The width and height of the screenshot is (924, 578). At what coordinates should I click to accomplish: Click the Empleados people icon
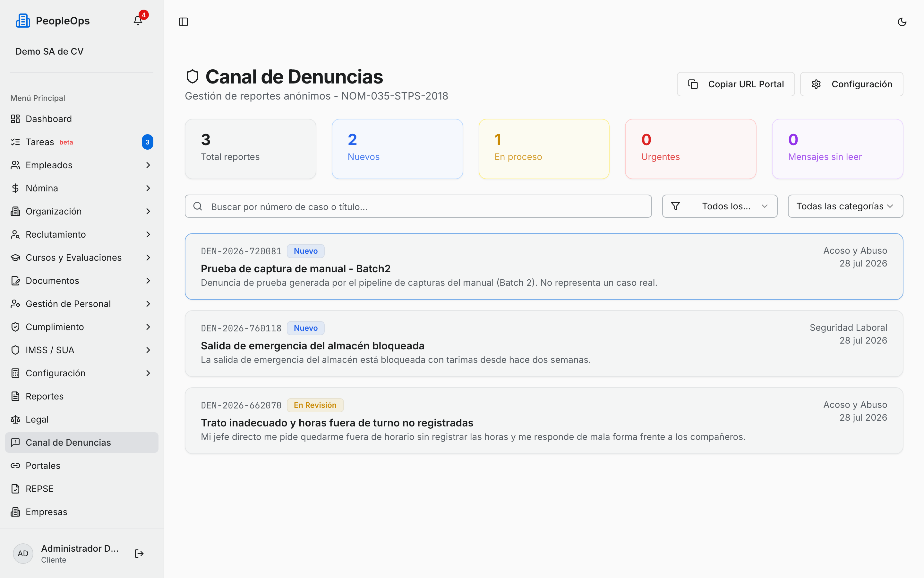[15, 165]
